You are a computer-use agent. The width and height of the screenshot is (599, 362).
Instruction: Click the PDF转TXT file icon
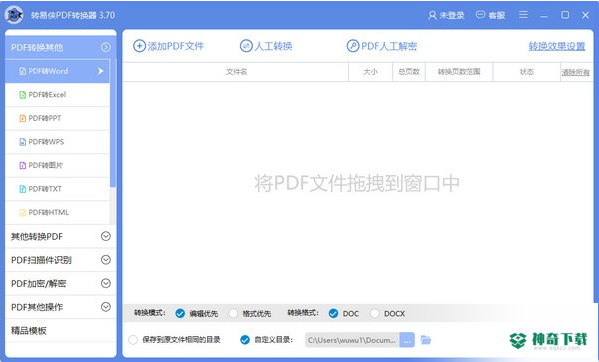click(x=23, y=189)
